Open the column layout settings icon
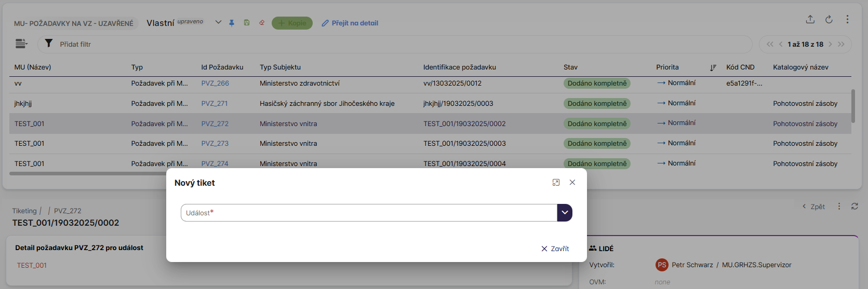Viewport: 868px width, 289px height. coord(21,44)
